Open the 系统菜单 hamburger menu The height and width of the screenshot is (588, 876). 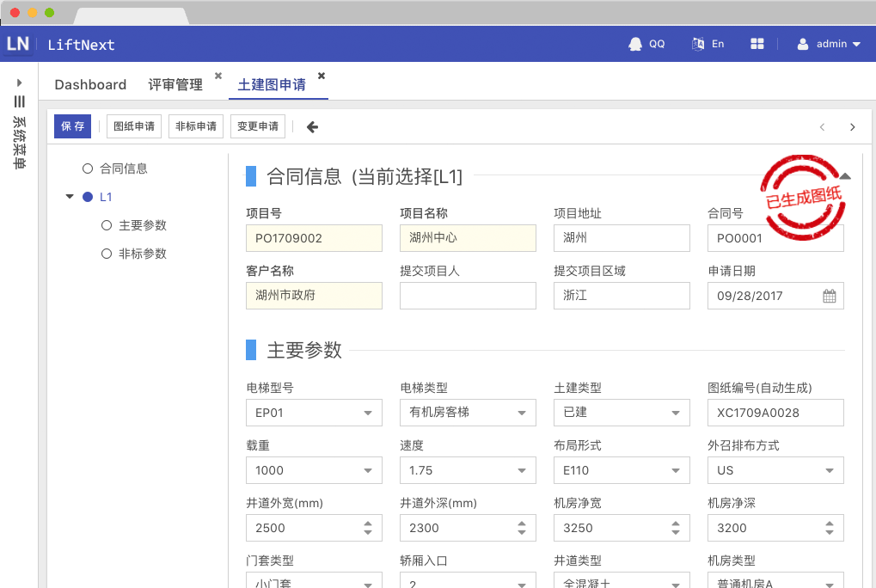(20, 101)
